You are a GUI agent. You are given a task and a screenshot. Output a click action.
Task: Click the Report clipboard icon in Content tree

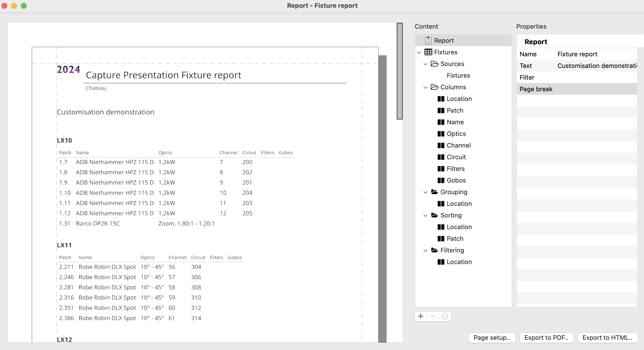428,40
